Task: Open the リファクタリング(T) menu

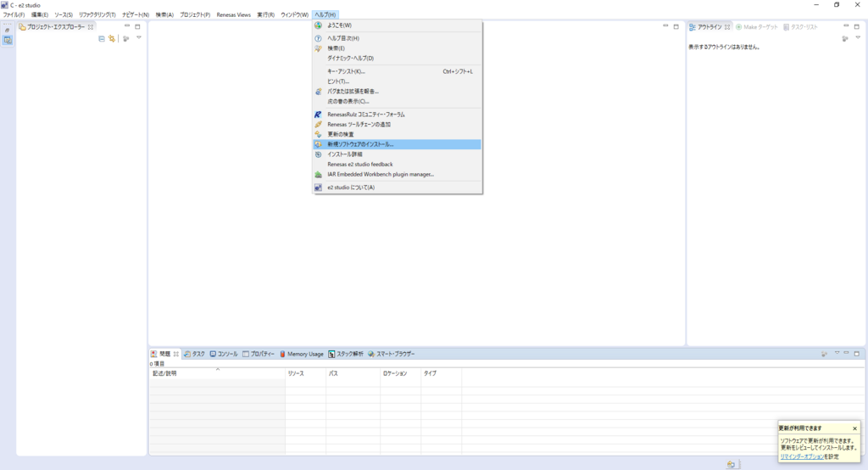Action: tap(97, 15)
